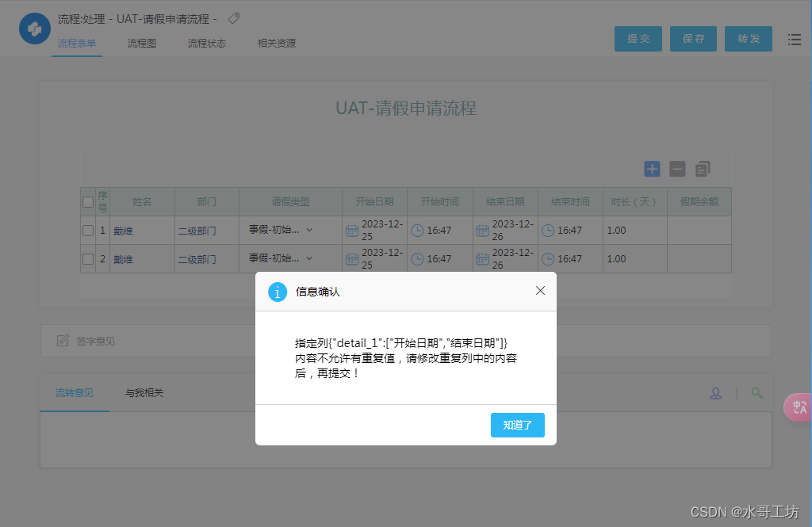Check the checkbox for row 2

pyautogui.click(x=88, y=258)
